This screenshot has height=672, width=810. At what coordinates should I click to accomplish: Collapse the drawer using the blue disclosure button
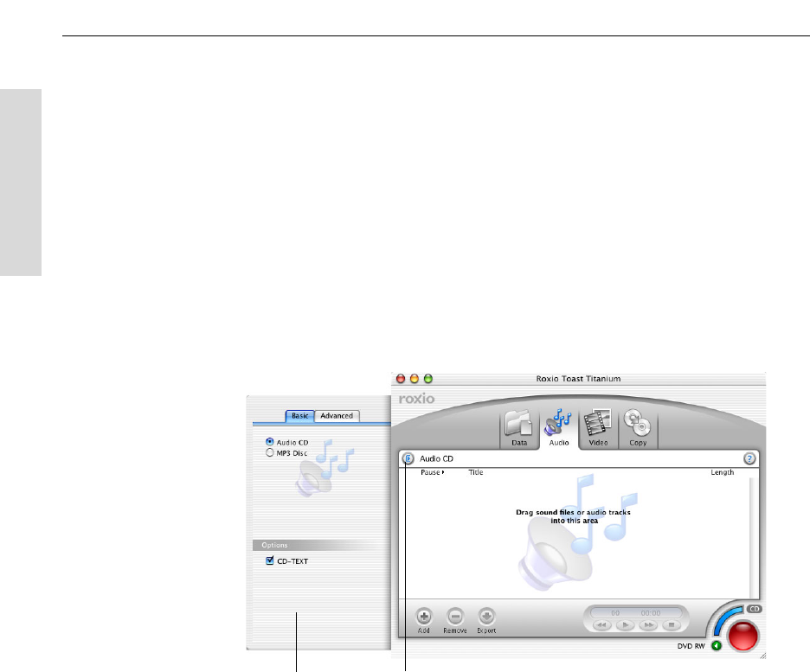tap(408, 458)
